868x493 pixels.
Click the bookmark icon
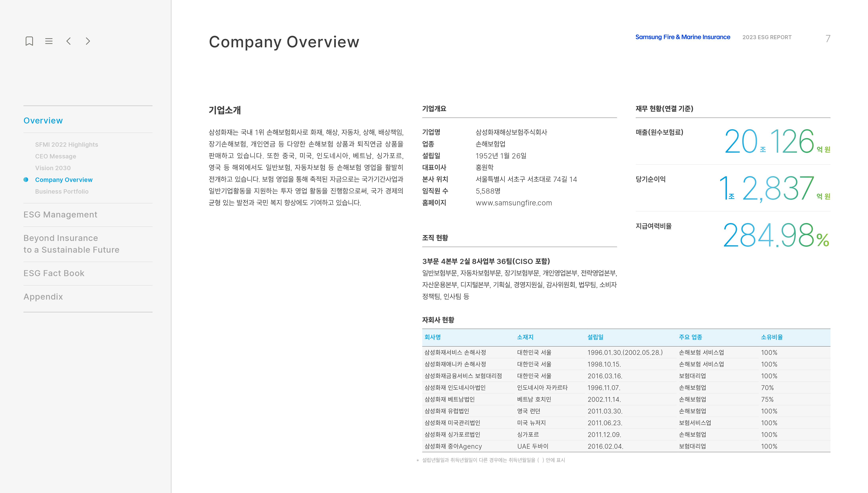coord(29,41)
